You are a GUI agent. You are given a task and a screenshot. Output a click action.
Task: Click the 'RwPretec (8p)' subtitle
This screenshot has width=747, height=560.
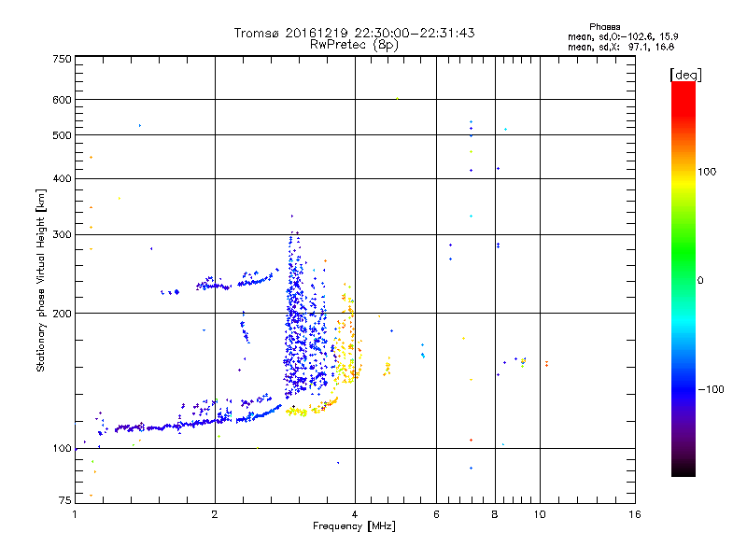point(354,45)
